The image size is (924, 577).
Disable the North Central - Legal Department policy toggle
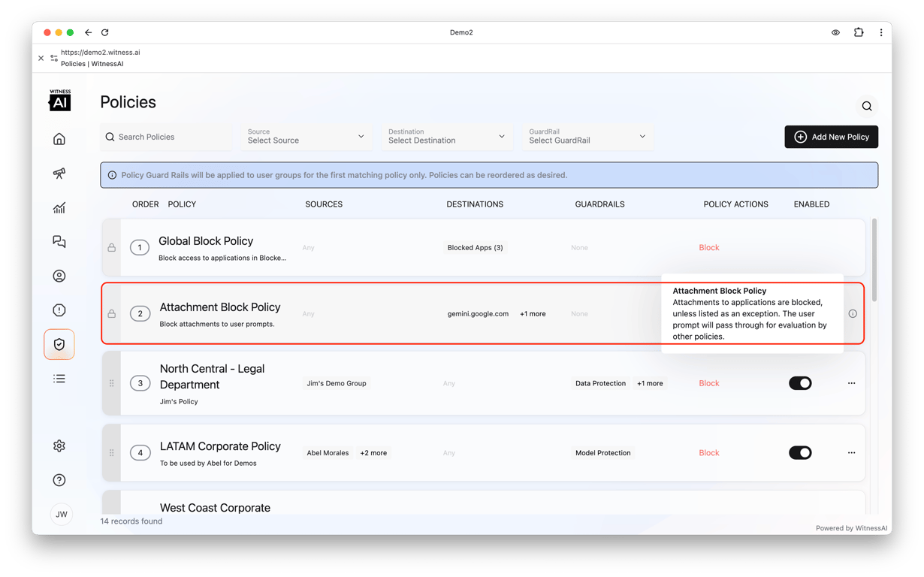click(800, 383)
